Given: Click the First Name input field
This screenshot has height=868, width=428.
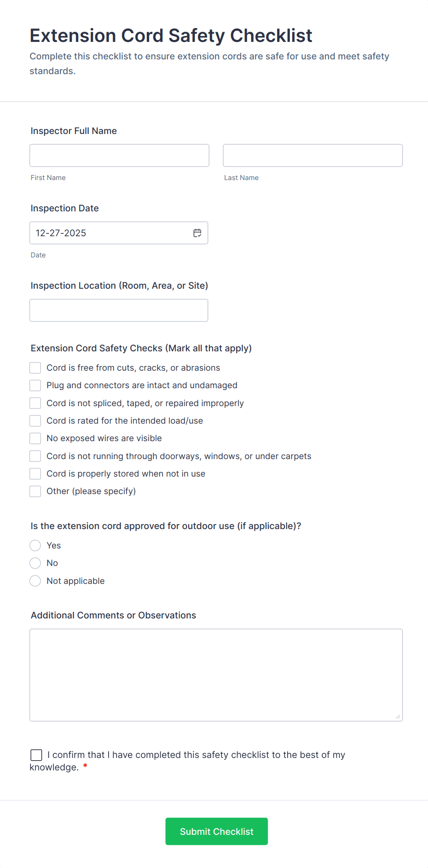Looking at the screenshot, I should 119,156.
